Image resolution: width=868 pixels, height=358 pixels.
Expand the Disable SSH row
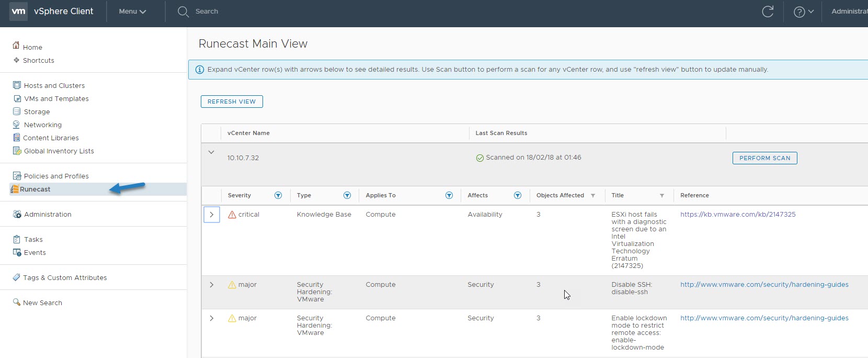coord(211,285)
